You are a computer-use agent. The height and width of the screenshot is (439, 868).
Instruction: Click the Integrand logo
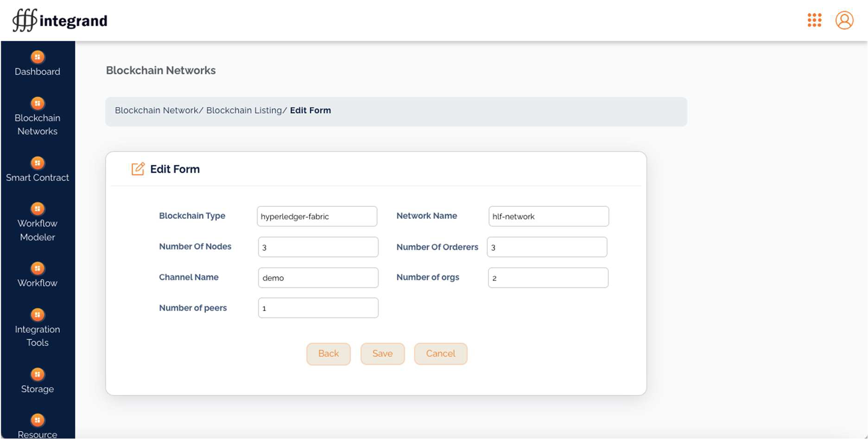pos(60,21)
